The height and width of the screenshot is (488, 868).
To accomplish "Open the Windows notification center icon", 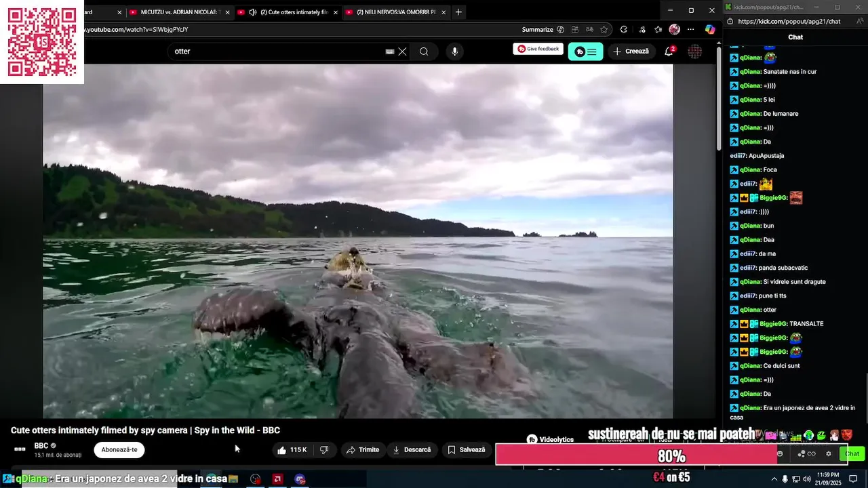I will tap(853, 479).
